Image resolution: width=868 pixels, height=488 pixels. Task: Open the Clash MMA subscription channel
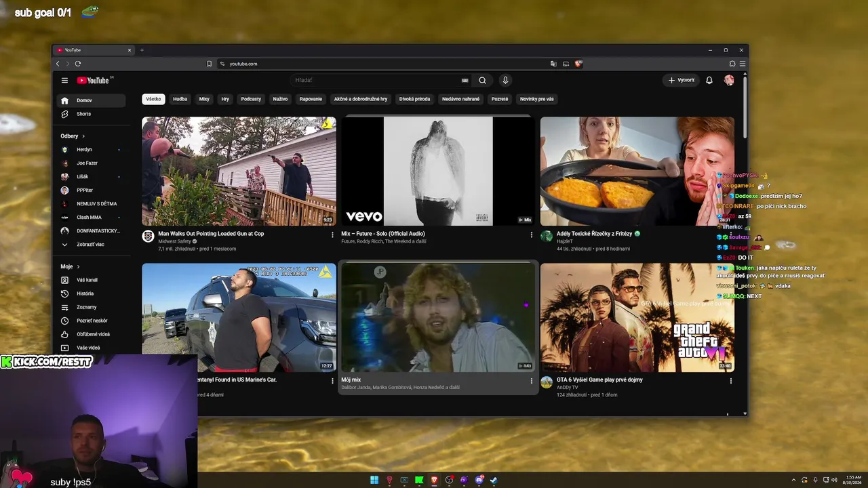[x=92, y=218]
